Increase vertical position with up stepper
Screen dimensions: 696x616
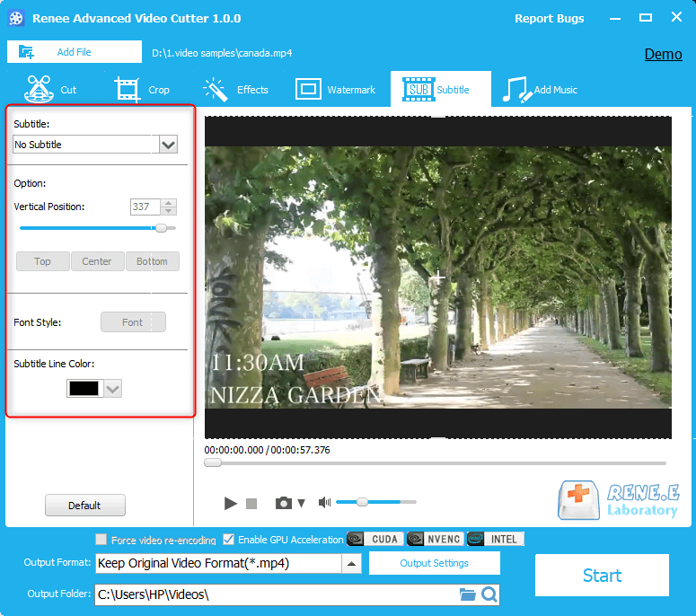click(168, 203)
